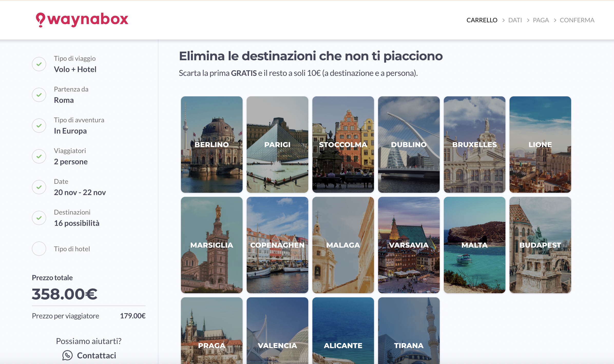Screen dimensions: 614x364
Task: Open the Tipo di hotel step
Action: point(72,249)
